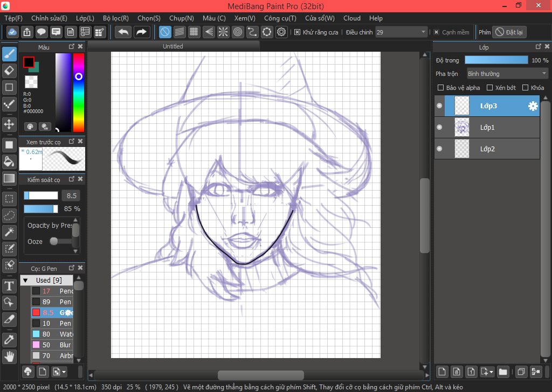552x392 pixels.
Task: Select the Lớp2 layer thumbnail
Action: (463, 149)
